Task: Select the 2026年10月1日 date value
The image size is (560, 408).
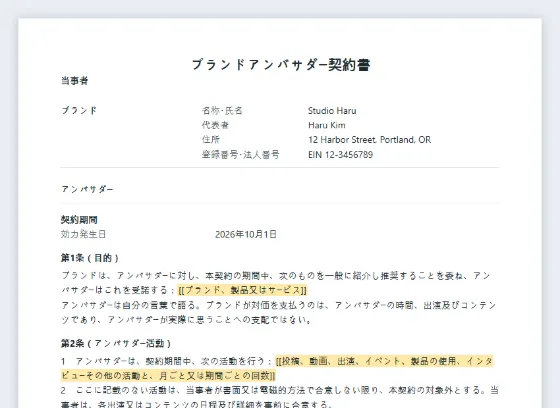Action: tap(246, 234)
